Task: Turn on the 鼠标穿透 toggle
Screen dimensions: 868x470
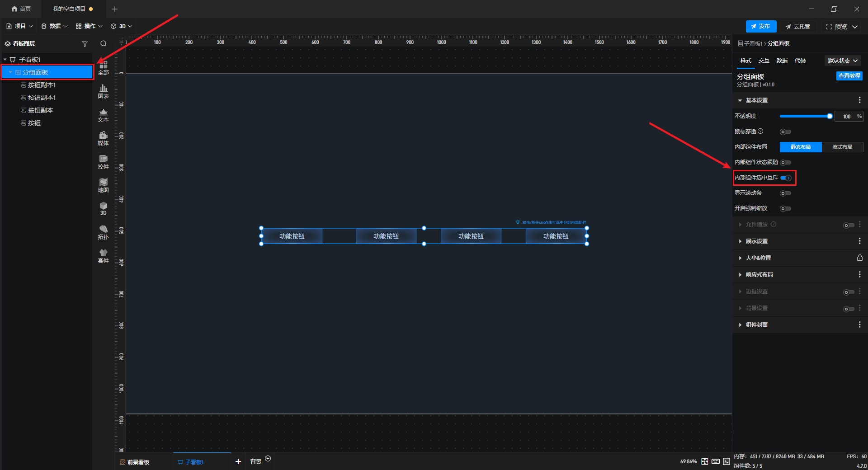Action: (x=786, y=132)
